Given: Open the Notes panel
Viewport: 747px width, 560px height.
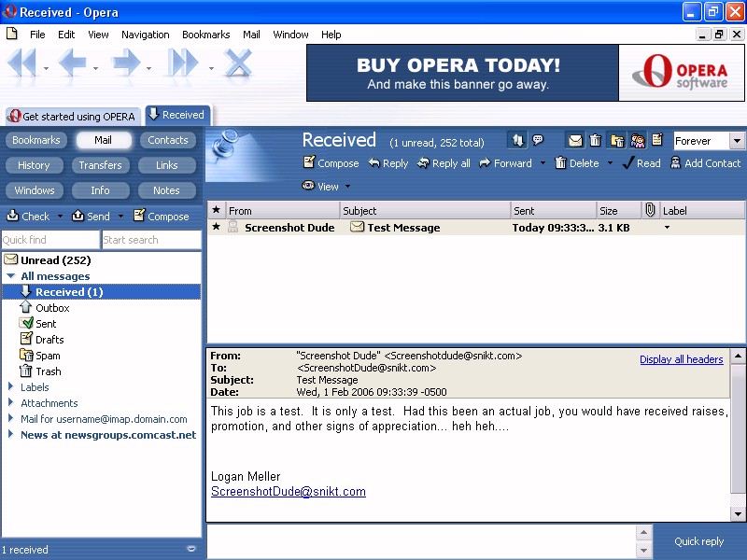Looking at the screenshot, I should coord(167,190).
